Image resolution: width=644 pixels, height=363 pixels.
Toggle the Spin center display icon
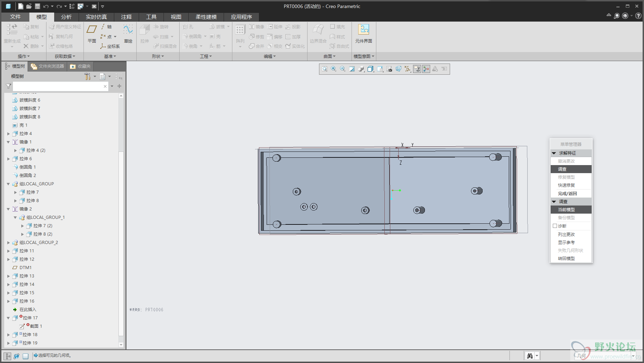426,69
